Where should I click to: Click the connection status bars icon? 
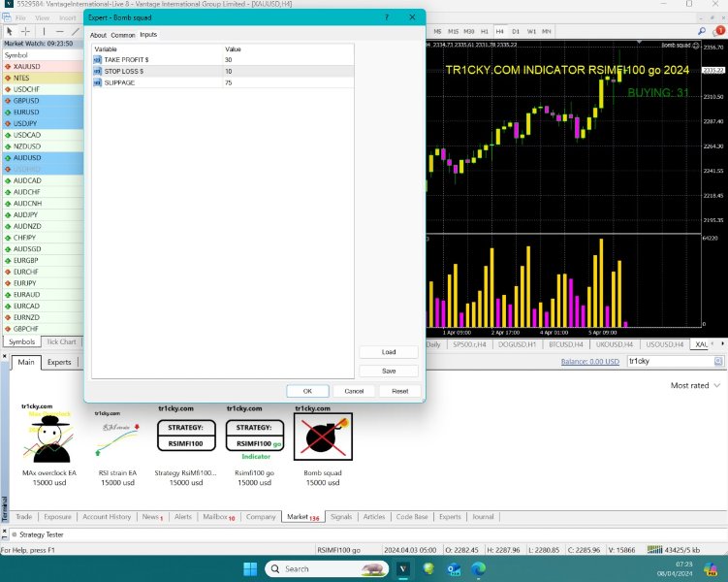[x=654, y=549]
